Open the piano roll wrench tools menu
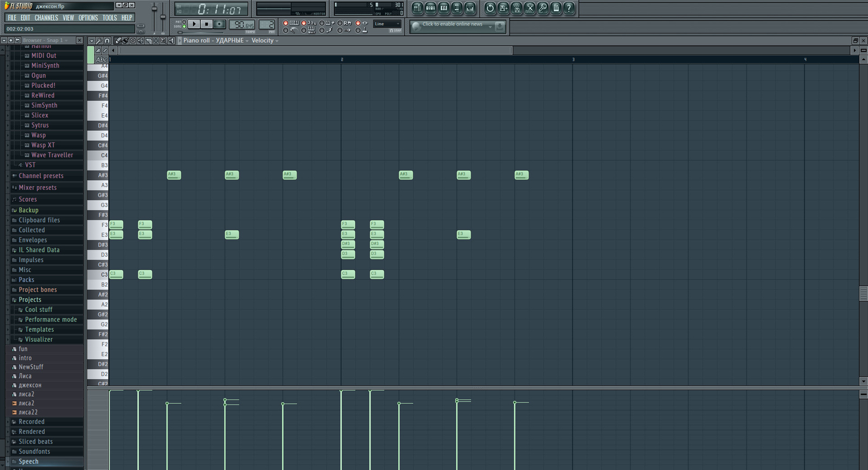The image size is (868, 470). [x=99, y=41]
